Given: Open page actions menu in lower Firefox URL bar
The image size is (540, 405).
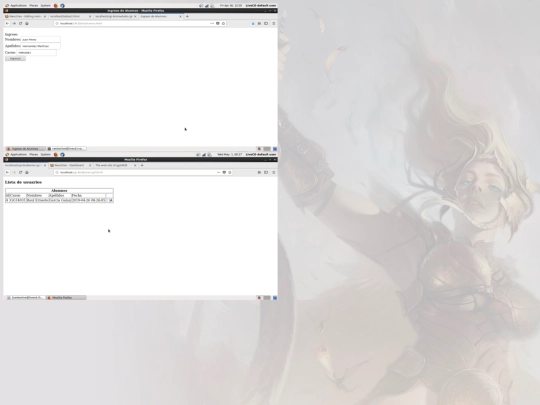Looking at the screenshot, I should (218, 172).
